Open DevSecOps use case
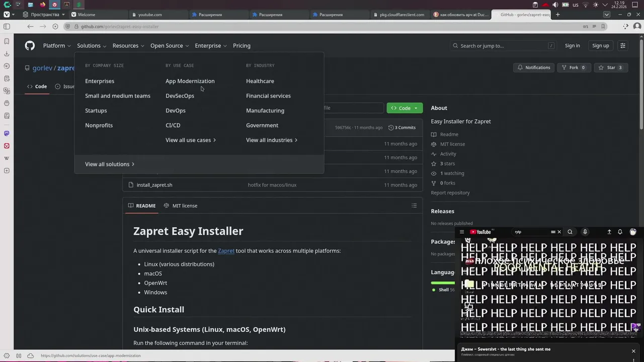Screen dimensions: 644x362 (180, 96)
